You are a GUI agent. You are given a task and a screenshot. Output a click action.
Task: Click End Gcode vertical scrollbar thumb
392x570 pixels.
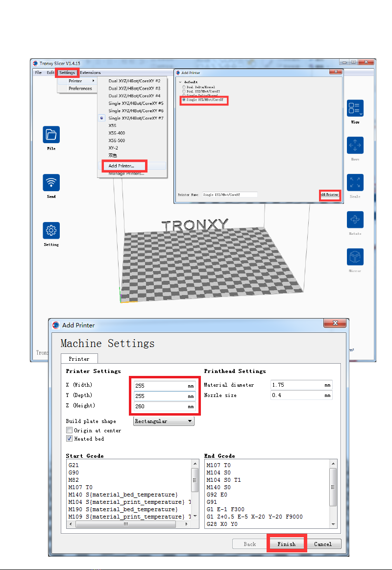pos(333,487)
